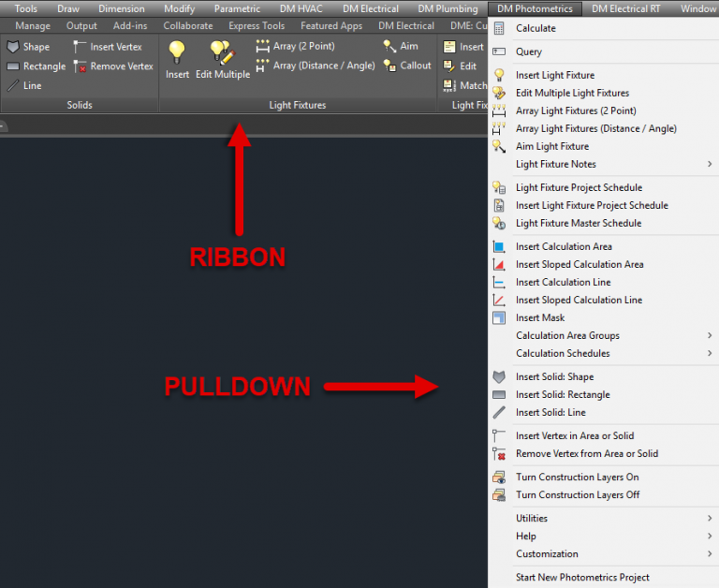Click the Insert Mask icon
The height and width of the screenshot is (588, 719).
point(499,317)
